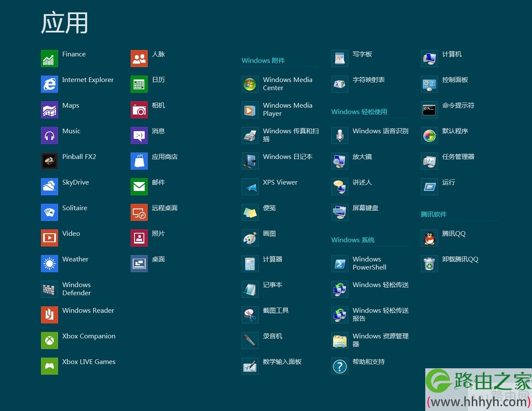Click the Windows 附件 group header

pos(263,61)
